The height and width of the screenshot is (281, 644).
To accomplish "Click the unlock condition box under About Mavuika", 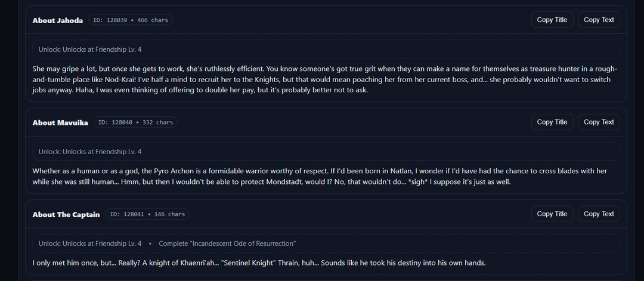I will (x=326, y=151).
